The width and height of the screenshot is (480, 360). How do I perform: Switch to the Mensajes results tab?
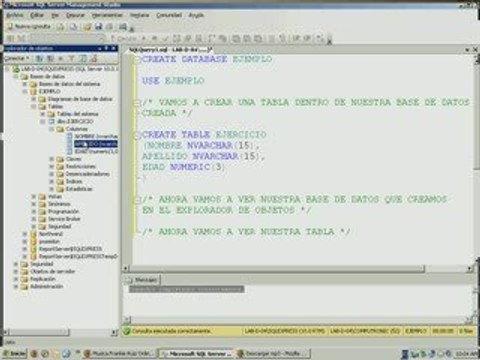click(x=143, y=280)
